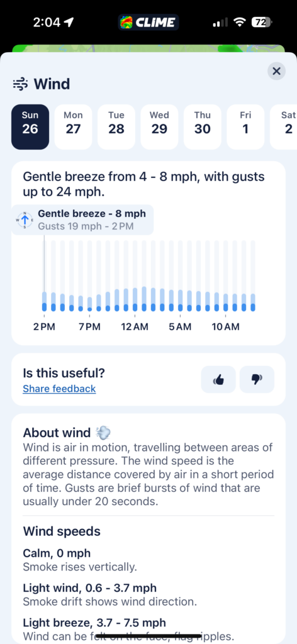
Task: Tap the wind lines icon beside Wind title
Action: click(21, 84)
